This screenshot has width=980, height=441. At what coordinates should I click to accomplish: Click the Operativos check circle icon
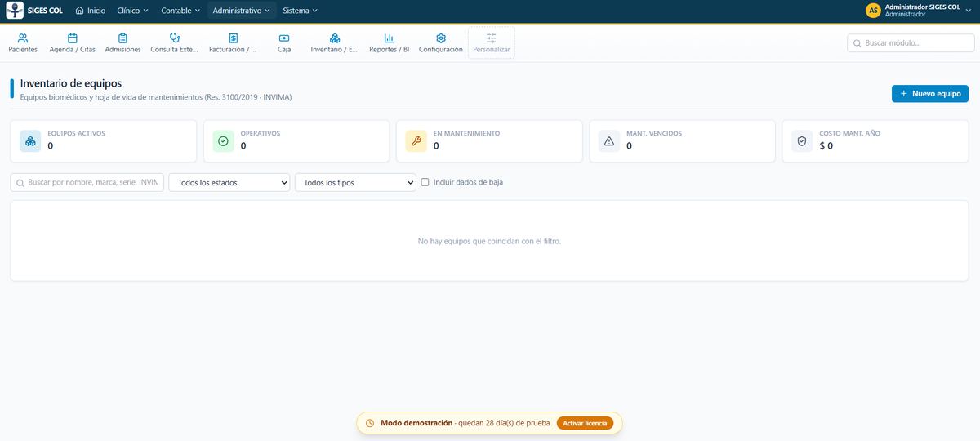point(223,141)
